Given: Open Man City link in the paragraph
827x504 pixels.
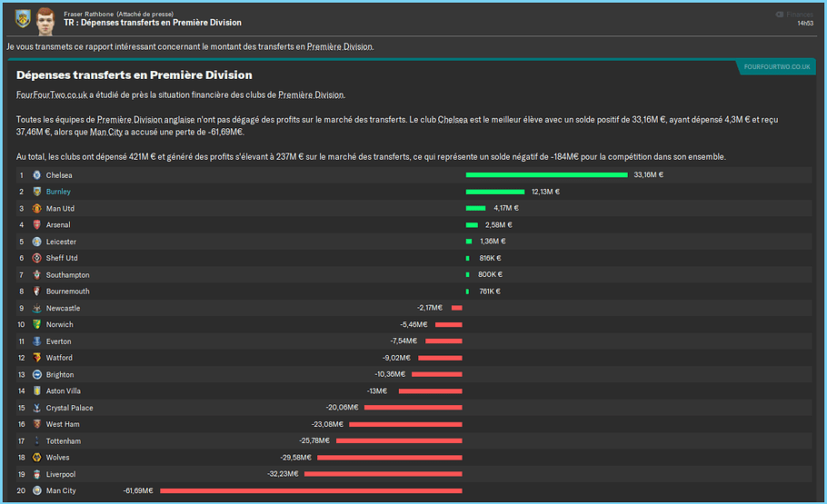Looking at the screenshot, I should click(x=106, y=132).
